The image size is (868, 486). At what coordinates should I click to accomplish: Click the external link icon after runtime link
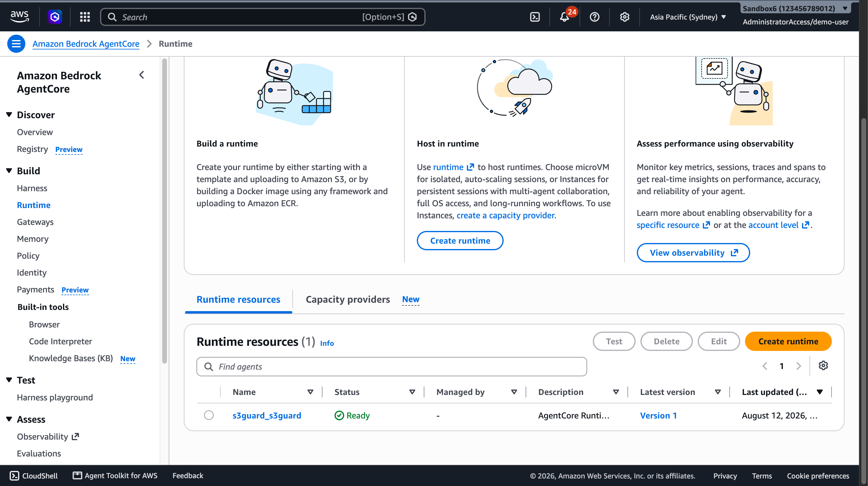[x=470, y=167]
